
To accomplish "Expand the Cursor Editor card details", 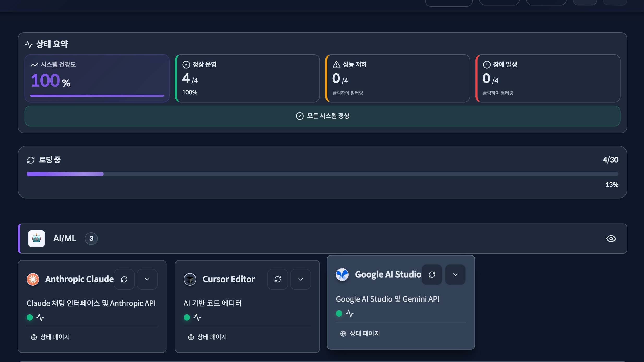I will 301,279.
